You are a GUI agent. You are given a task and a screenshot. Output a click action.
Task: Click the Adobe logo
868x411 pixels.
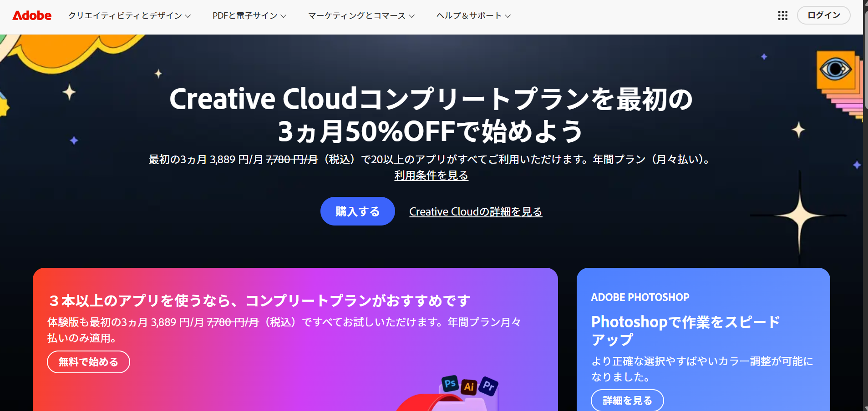32,15
